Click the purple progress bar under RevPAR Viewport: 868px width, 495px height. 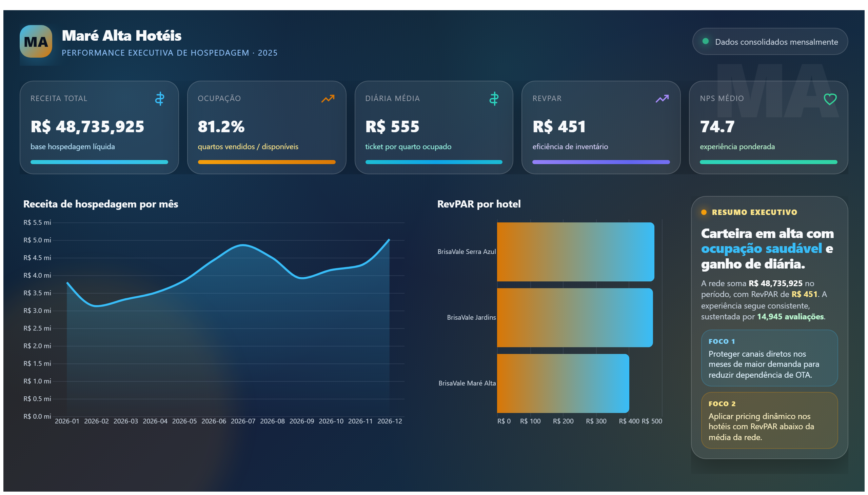coord(601,162)
